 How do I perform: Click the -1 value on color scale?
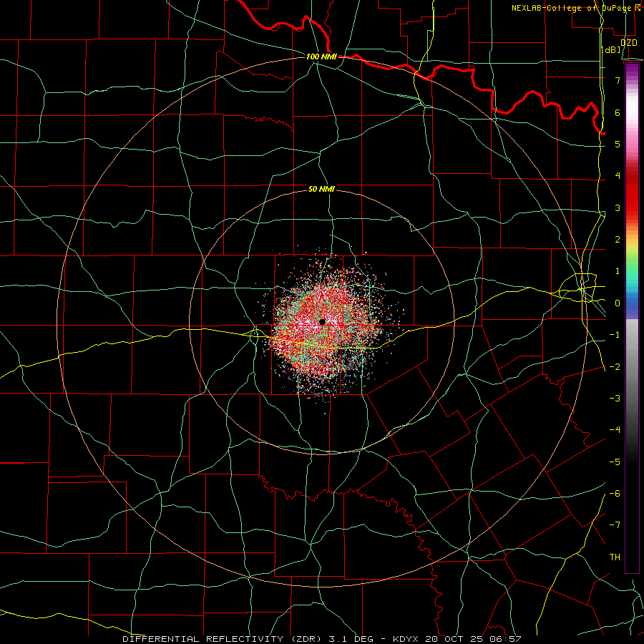[615, 334]
